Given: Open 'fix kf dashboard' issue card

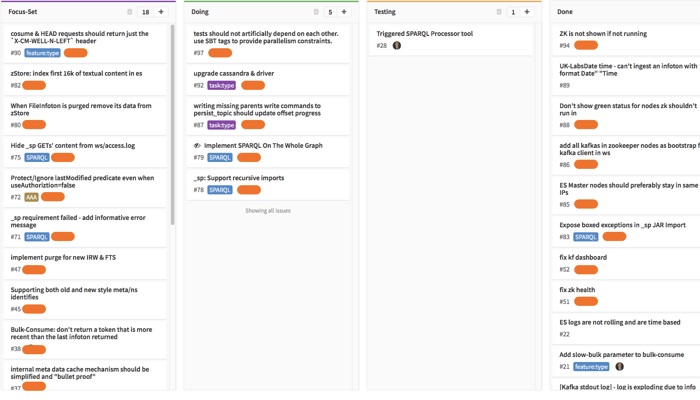Looking at the screenshot, I should coord(583,257).
